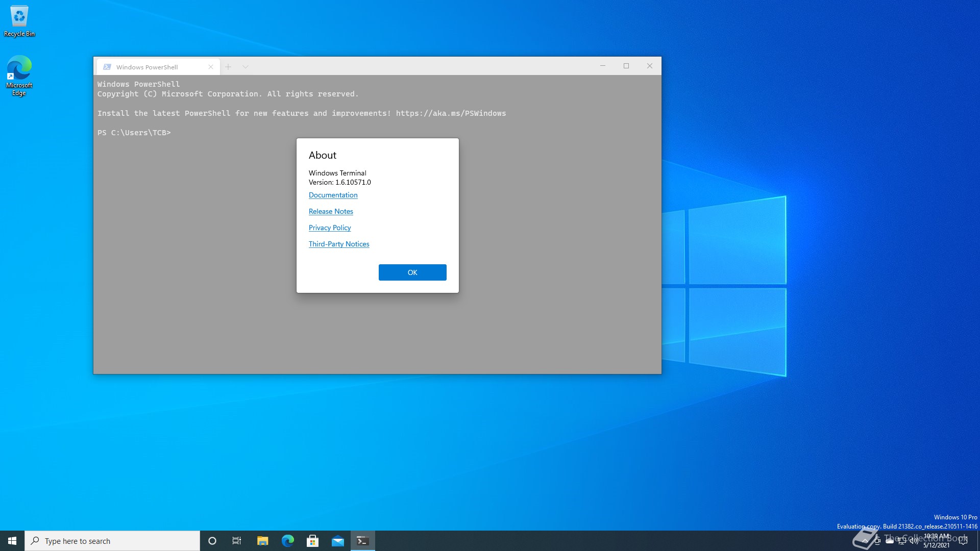Image resolution: width=980 pixels, height=551 pixels.
Task: Close the Windows PowerShell tab
Action: pos(211,67)
